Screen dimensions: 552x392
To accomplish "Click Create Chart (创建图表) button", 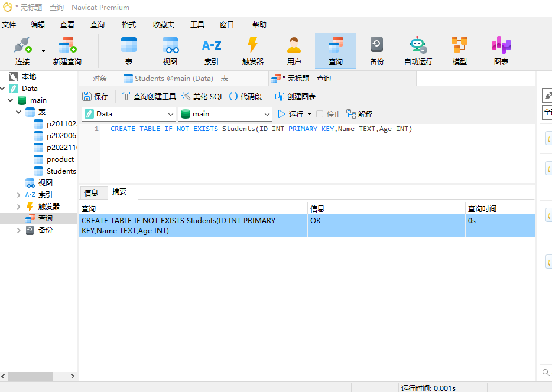I will (x=296, y=96).
